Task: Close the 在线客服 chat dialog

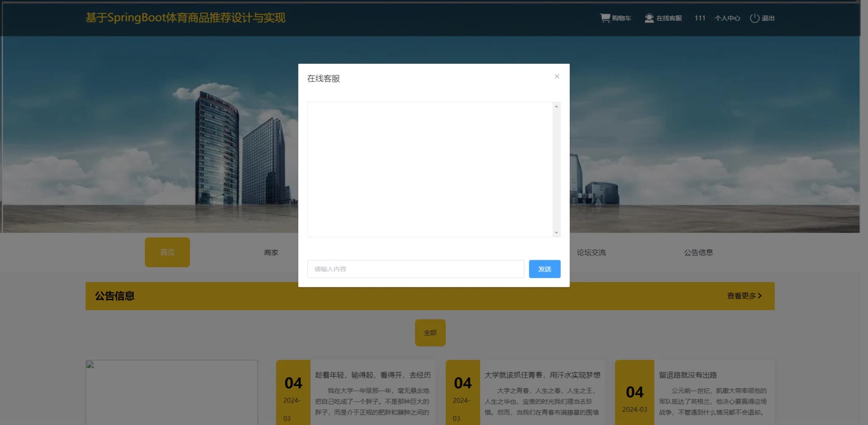Action: (556, 76)
